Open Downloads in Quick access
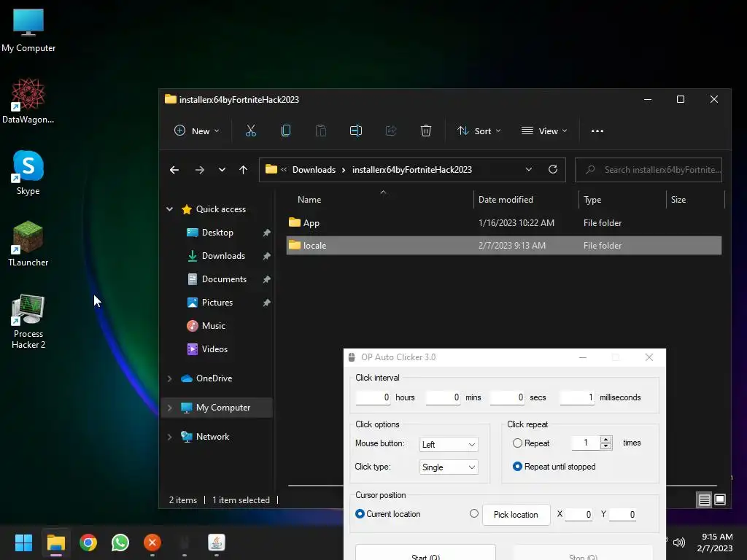The image size is (747, 560). 223,256
